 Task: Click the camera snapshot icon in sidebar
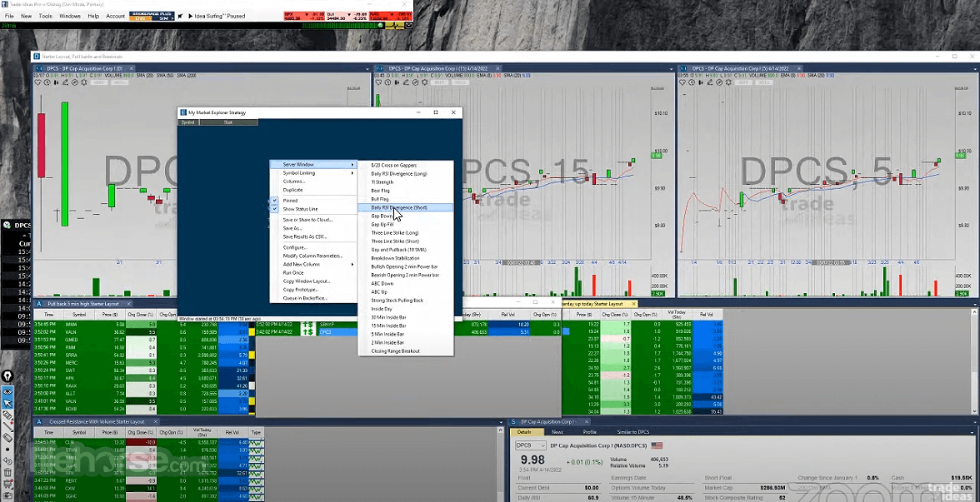coord(7,496)
